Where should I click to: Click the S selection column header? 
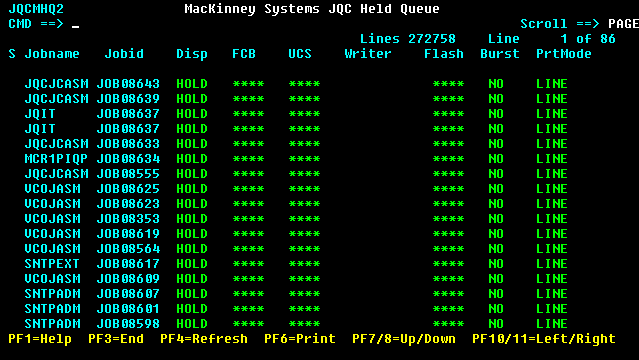pos(12,54)
